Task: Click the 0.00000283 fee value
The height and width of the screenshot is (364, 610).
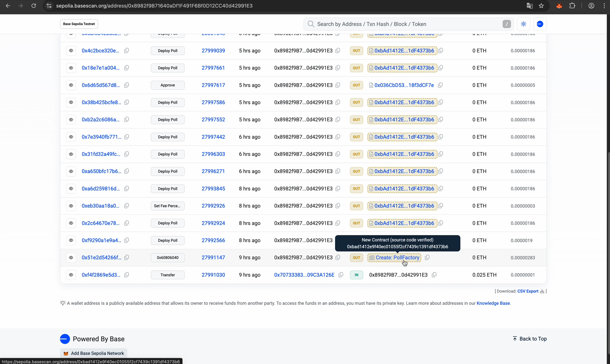Action: (523, 258)
